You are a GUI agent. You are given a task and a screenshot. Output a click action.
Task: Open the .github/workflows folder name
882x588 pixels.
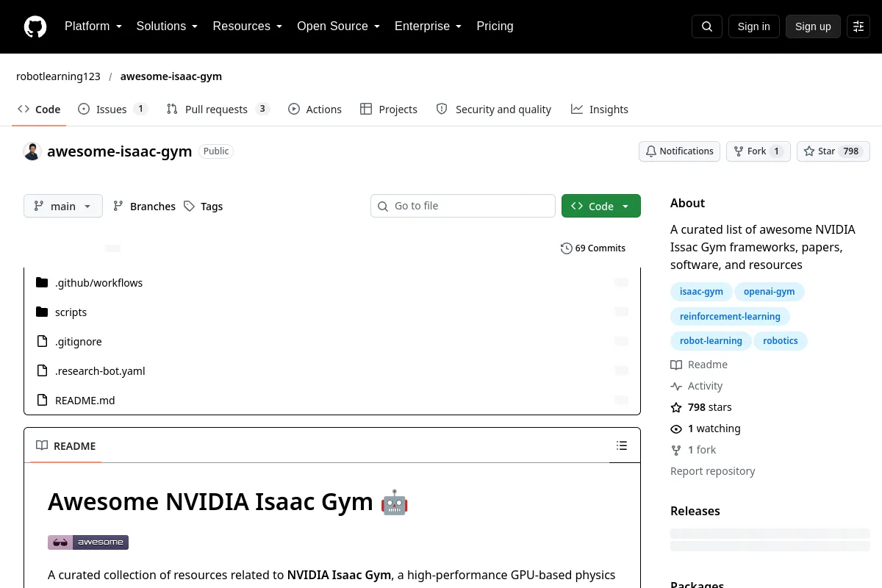[99, 283]
